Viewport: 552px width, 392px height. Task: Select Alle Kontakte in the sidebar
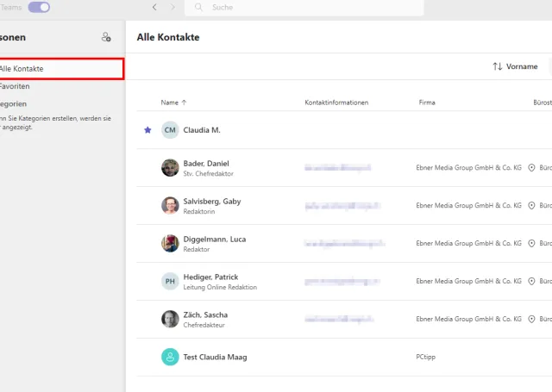(x=60, y=68)
